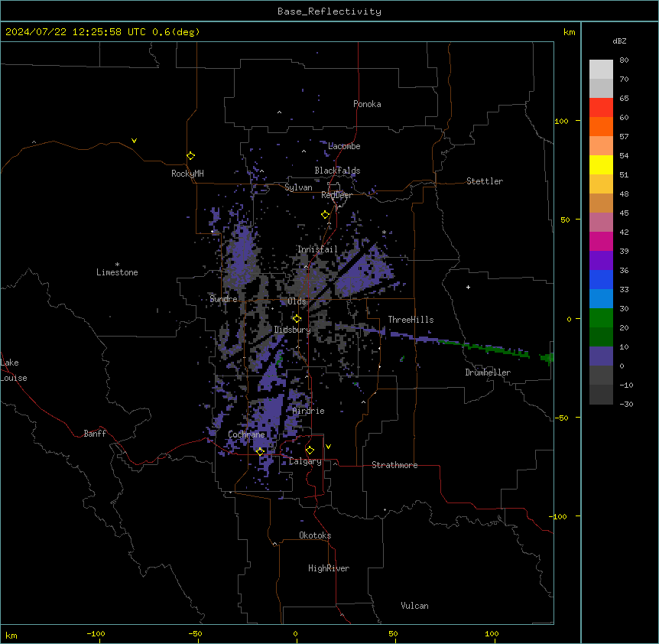Select the Innisfail label
Viewport: 659px width, 644px height.
[317, 249]
